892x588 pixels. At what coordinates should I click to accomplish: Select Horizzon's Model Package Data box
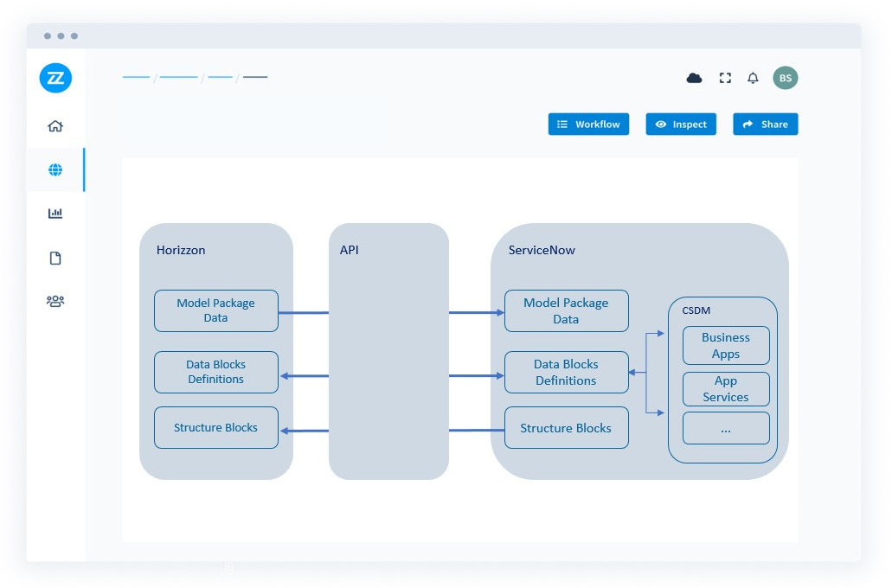pyautogui.click(x=216, y=310)
